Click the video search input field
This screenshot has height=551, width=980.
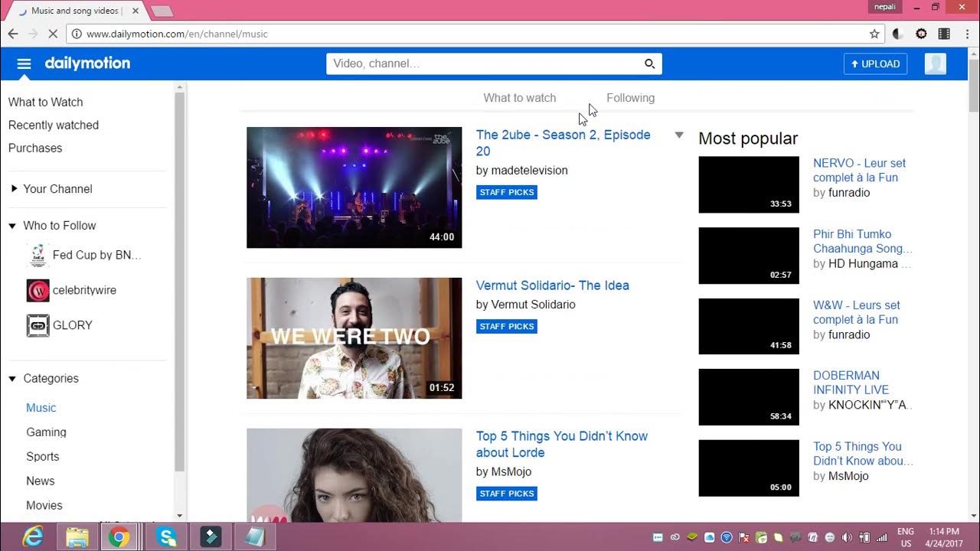click(x=484, y=64)
